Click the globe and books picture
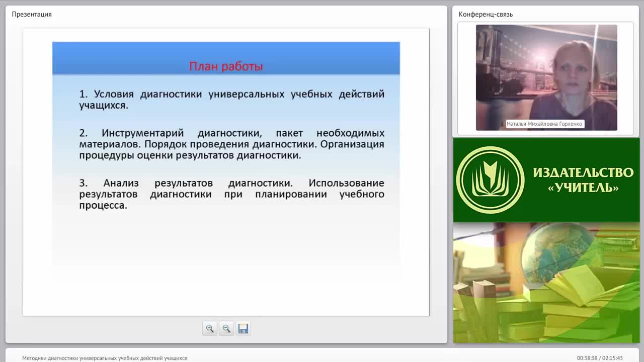The image size is (644, 362). pos(546,283)
